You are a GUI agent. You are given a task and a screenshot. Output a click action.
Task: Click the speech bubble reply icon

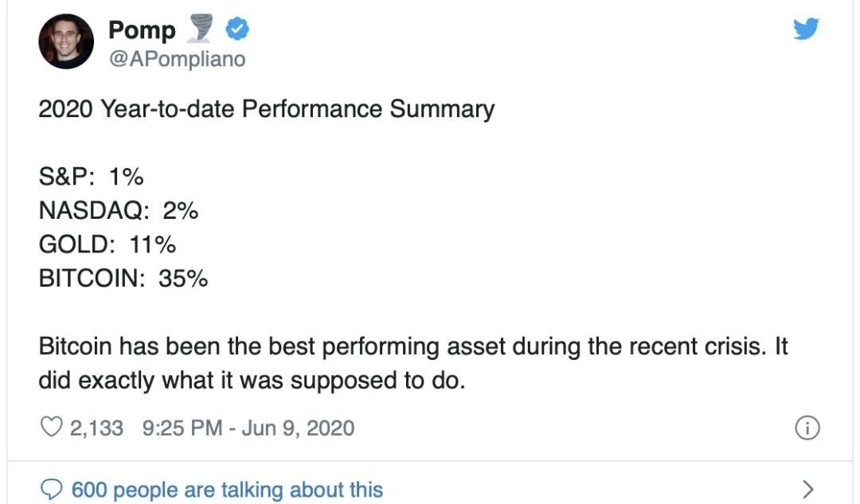point(52,489)
